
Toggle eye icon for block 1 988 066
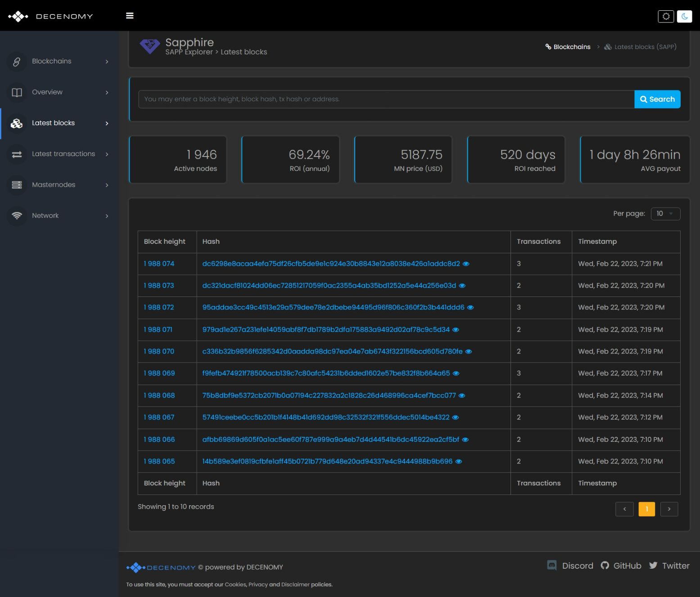click(x=465, y=440)
